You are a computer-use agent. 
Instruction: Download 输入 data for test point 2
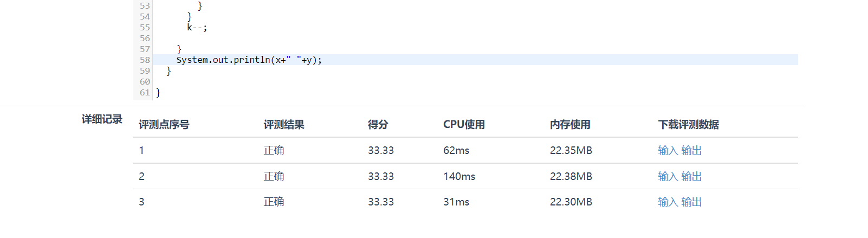[668, 176]
